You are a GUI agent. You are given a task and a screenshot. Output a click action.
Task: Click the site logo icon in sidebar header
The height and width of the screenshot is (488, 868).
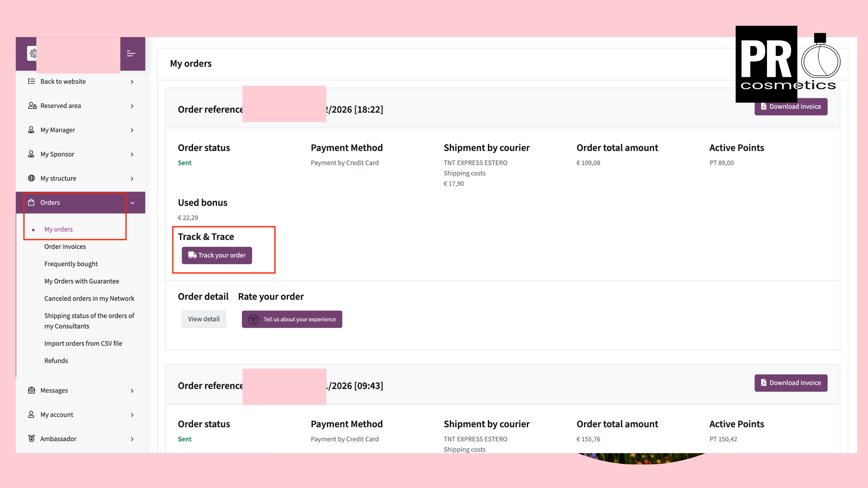click(x=32, y=54)
